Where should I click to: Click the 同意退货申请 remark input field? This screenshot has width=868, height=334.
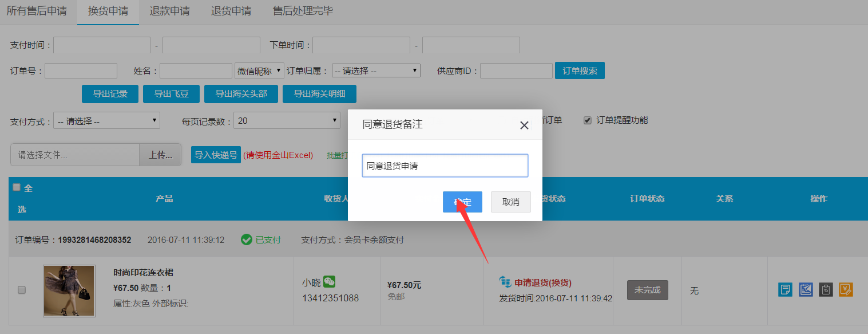point(445,166)
